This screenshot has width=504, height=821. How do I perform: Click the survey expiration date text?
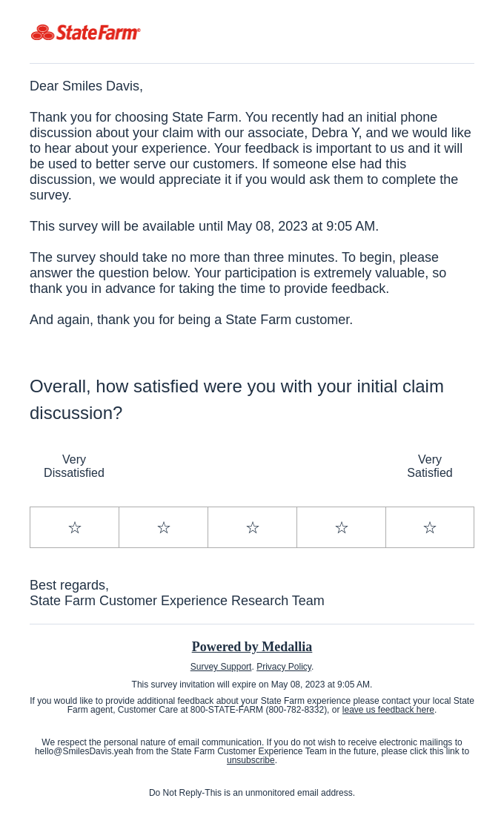[x=251, y=685]
